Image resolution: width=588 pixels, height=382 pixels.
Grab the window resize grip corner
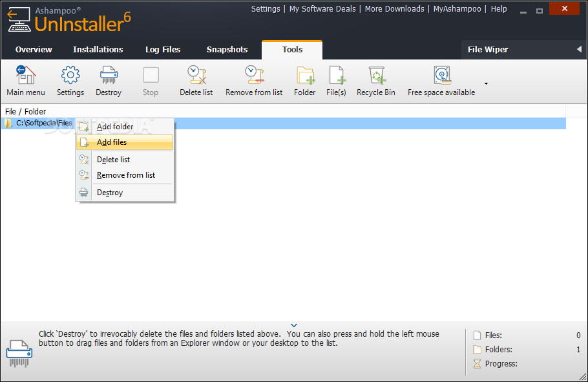tap(582, 376)
